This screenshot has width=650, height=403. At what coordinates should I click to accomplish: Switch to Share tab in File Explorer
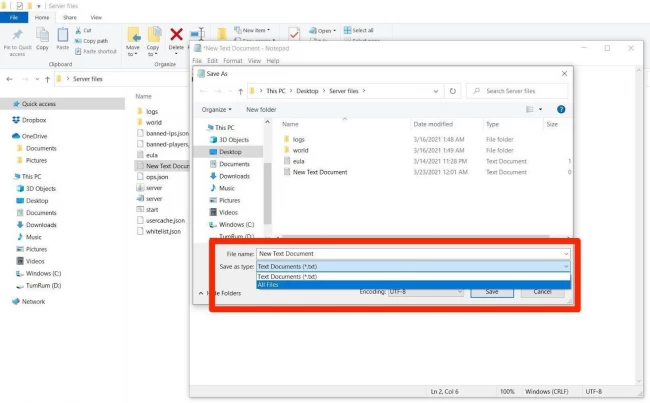70,17
